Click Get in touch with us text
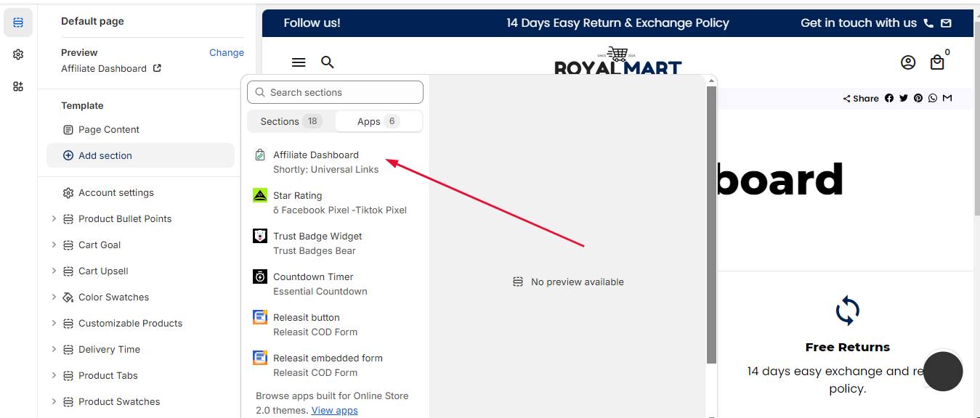 click(x=859, y=23)
